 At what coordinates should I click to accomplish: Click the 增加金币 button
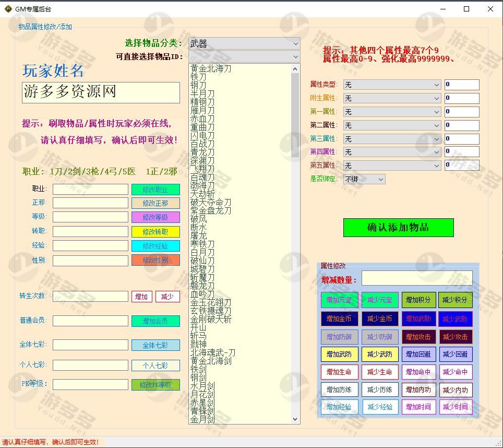pyautogui.click(x=339, y=319)
